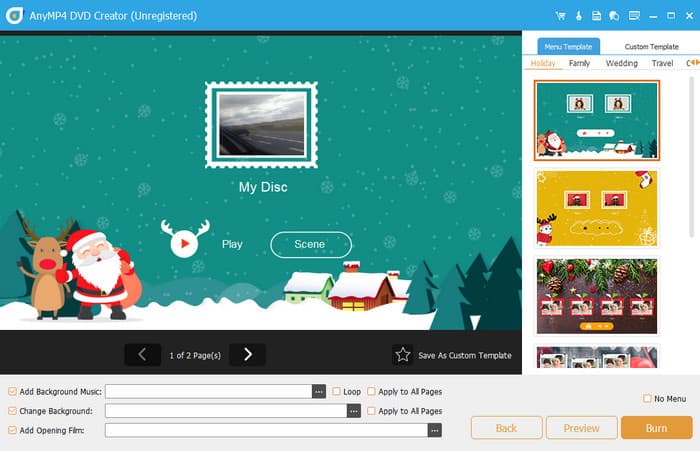700x451 pixels.
Task: Select the pine cone Christmas template
Action: 596,296
